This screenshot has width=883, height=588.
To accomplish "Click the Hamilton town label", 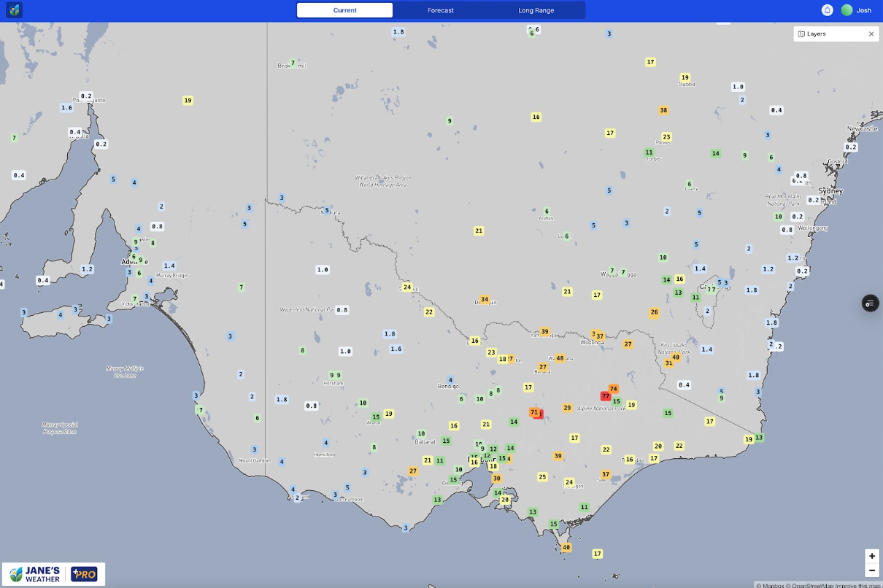I will point(324,454).
